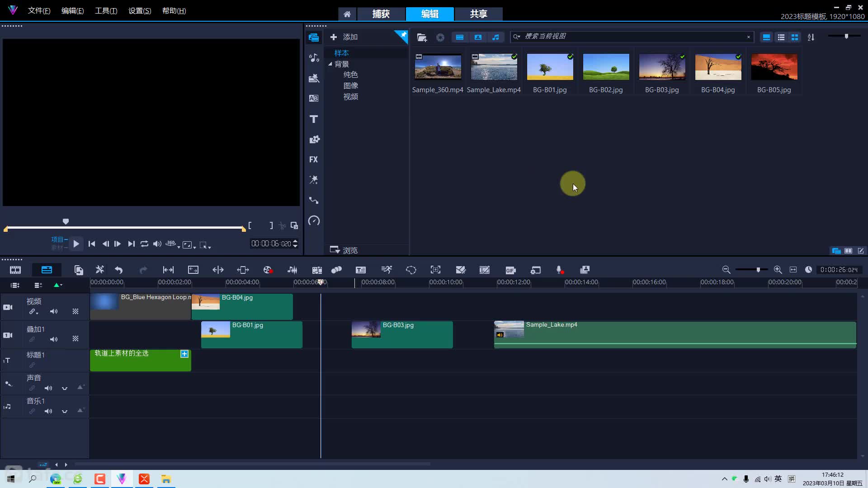Screen dimensions: 868x488
Task: Open the Sound Mixer
Action: click(292, 270)
